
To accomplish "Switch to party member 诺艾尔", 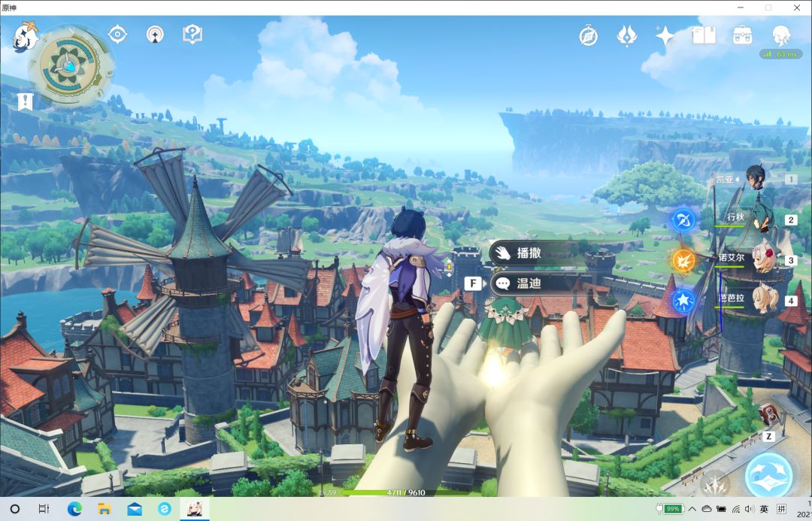I will 763,258.
